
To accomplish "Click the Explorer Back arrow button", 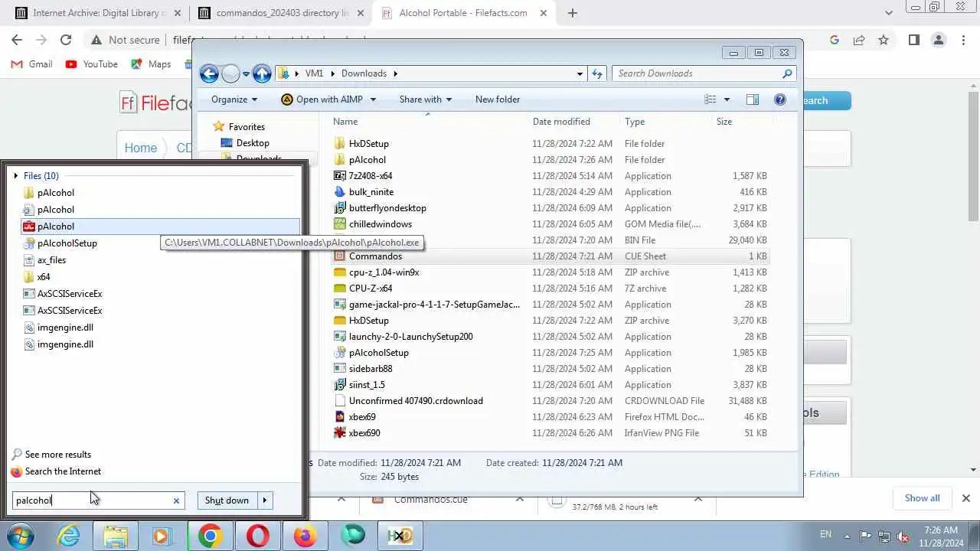I will click(209, 73).
